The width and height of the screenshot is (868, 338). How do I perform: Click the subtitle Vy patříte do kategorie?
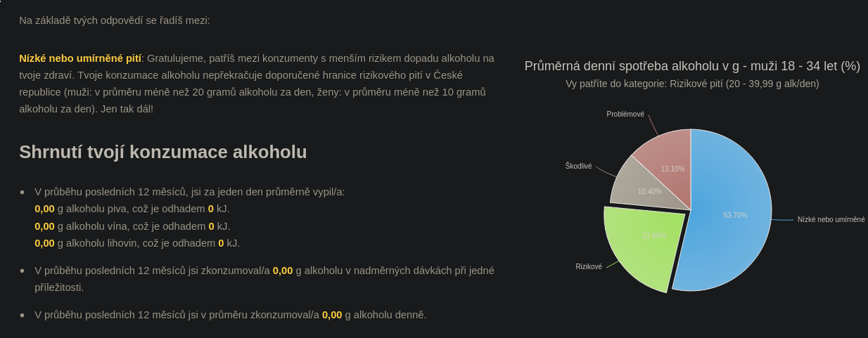(x=692, y=84)
